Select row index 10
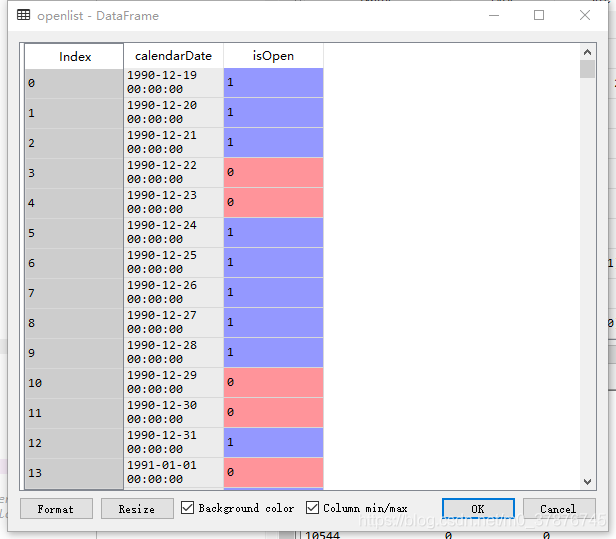Image resolution: width=616 pixels, height=539 pixels. click(74, 383)
